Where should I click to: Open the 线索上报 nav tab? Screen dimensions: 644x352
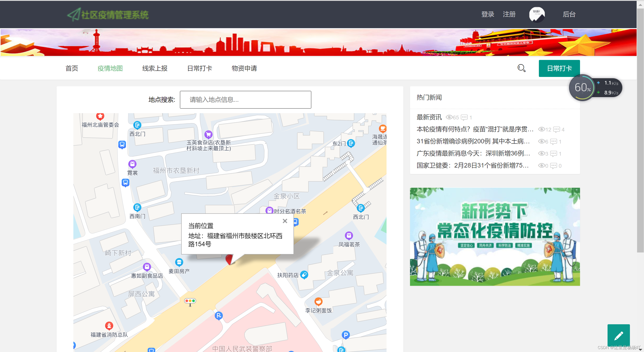[155, 68]
